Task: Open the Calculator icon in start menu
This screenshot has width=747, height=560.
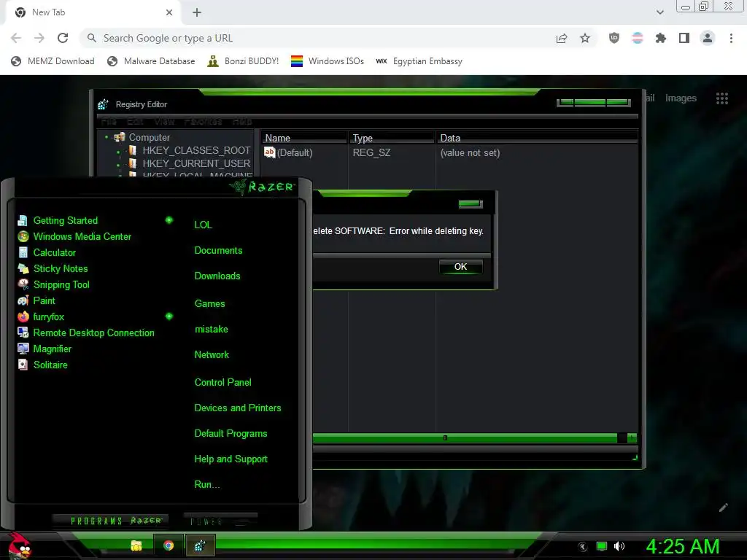Action: pos(23,253)
